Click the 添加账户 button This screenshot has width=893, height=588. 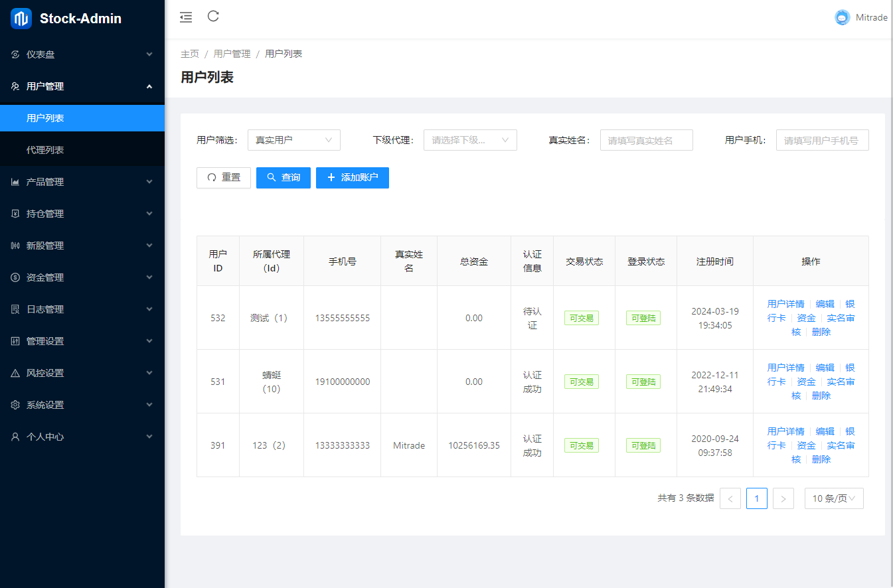pyautogui.click(x=352, y=178)
